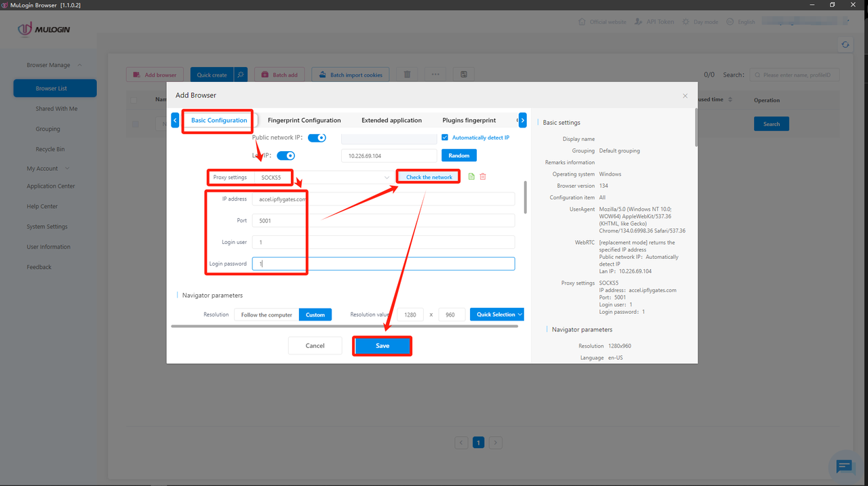Open the chat support bubble icon
The image size is (868, 486).
tap(844, 466)
